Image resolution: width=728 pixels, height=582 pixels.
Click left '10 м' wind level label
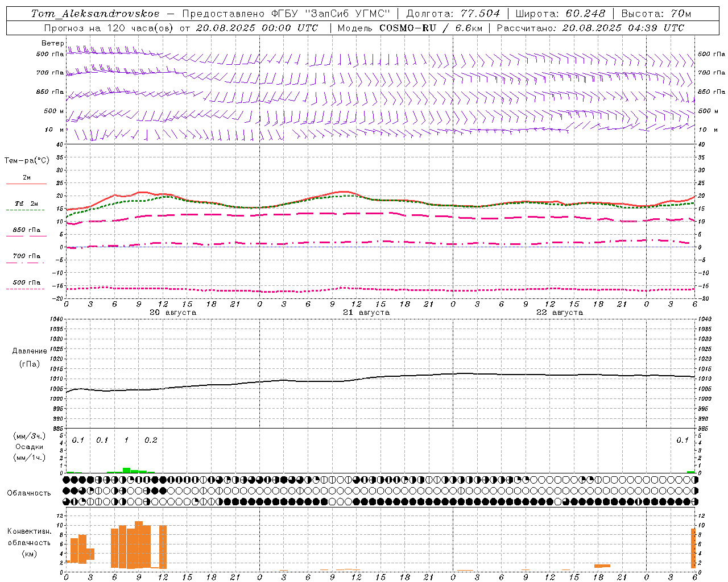coord(54,130)
